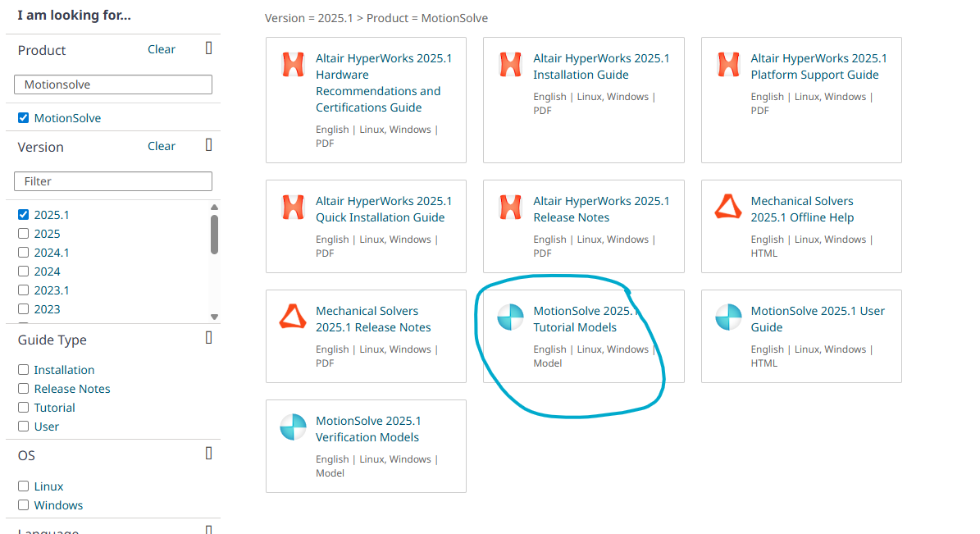
Task: Click Altair triangle icon on Mechanical Solvers Release Notes
Action: [x=293, y=317]
